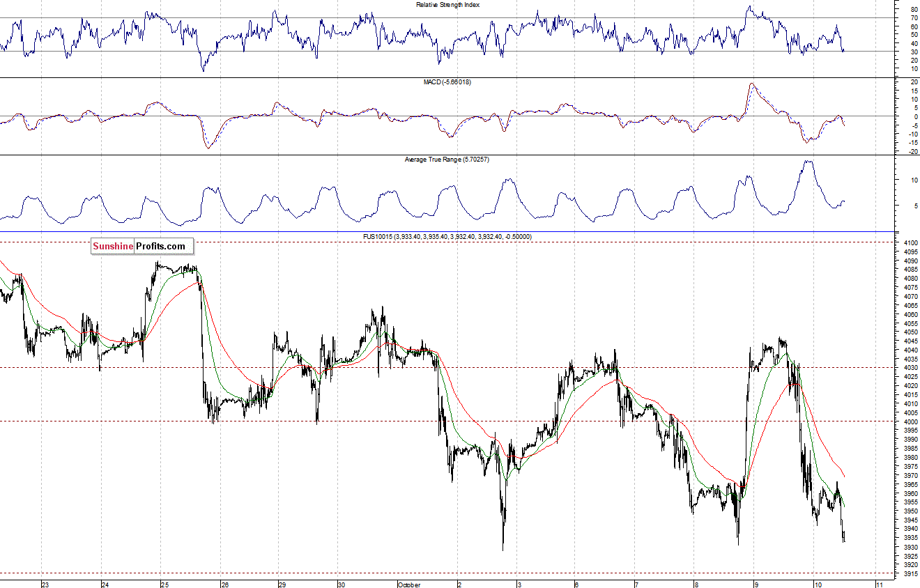
Task: Select date label 30 on time axis
Action: [342, 585]
